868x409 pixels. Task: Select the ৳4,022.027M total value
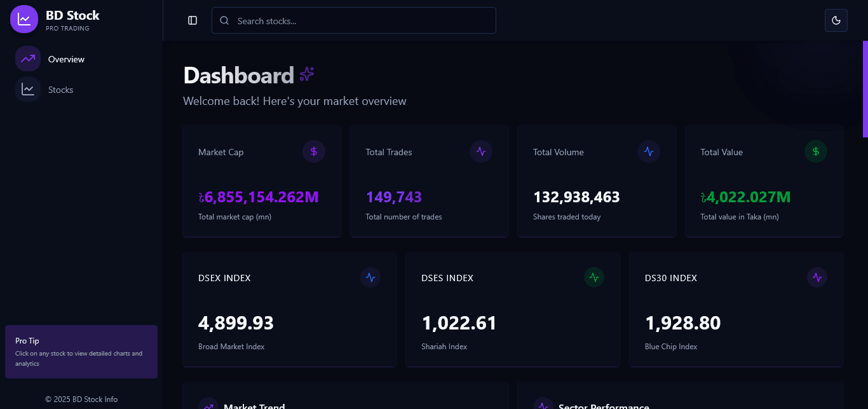745,197
